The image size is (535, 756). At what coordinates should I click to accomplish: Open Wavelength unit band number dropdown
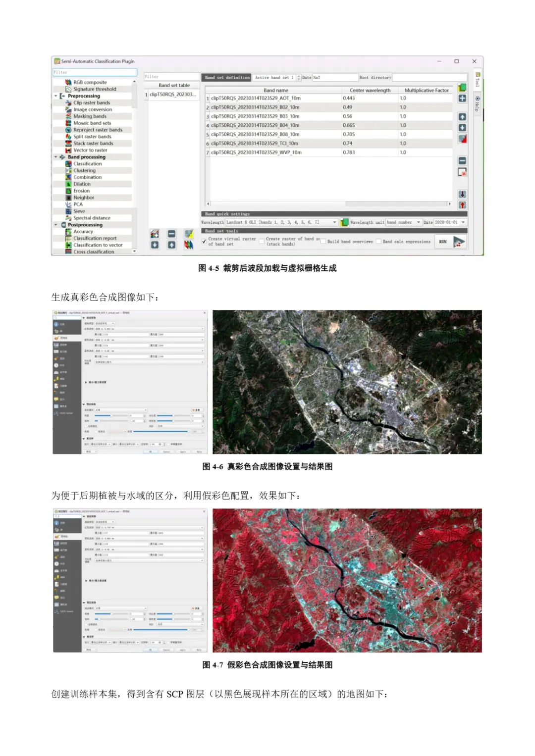coord(404,222)
